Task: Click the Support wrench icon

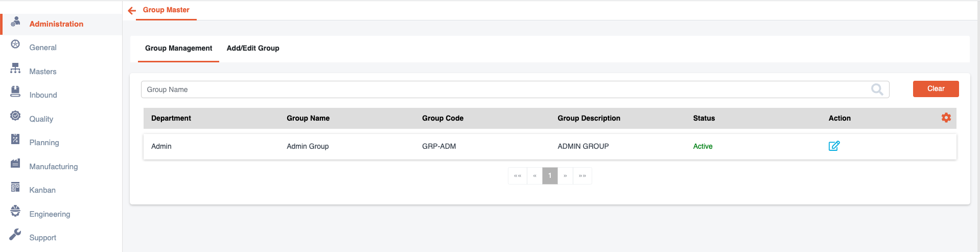Action: click(15, 235)
